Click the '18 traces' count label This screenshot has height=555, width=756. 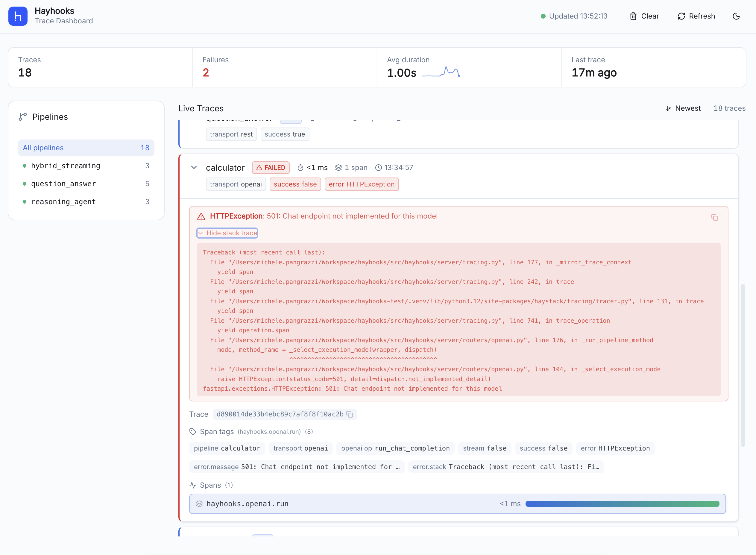[729, 108]
